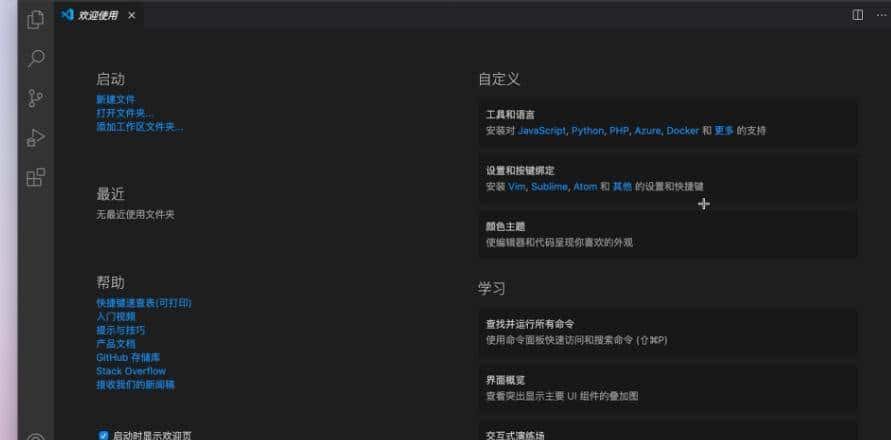Install PHP language support link
The width and height of the screenshot is (891, 440).
point(619,131)
